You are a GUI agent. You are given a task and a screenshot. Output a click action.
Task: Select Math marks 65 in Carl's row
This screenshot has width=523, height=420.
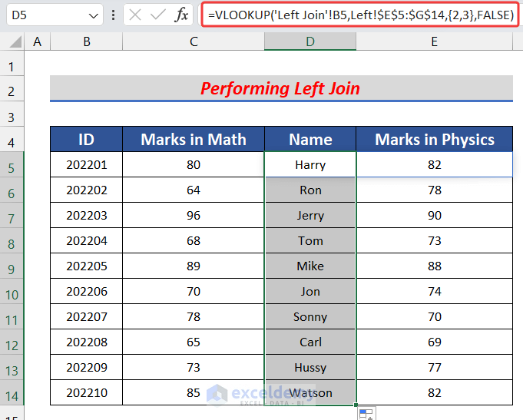[194, 342]
